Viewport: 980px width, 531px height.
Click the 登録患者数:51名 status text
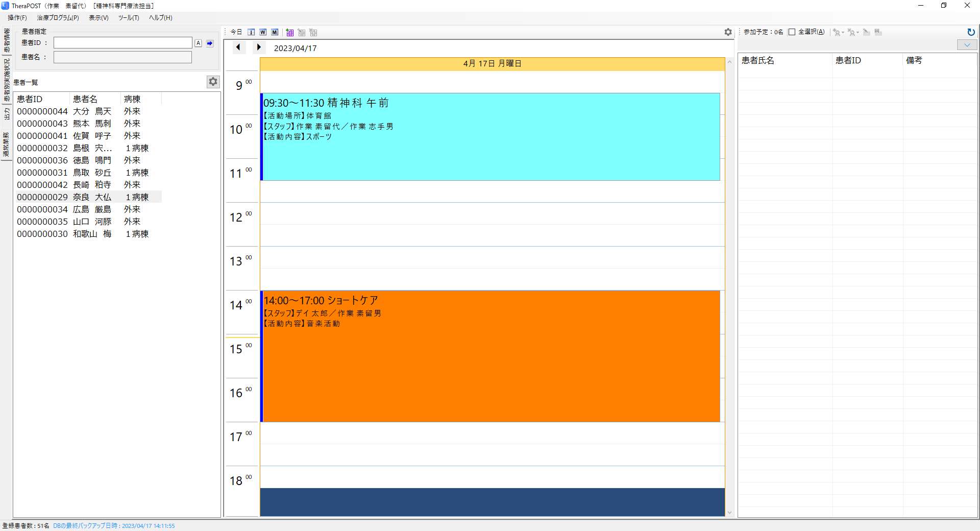click(26, 526)
